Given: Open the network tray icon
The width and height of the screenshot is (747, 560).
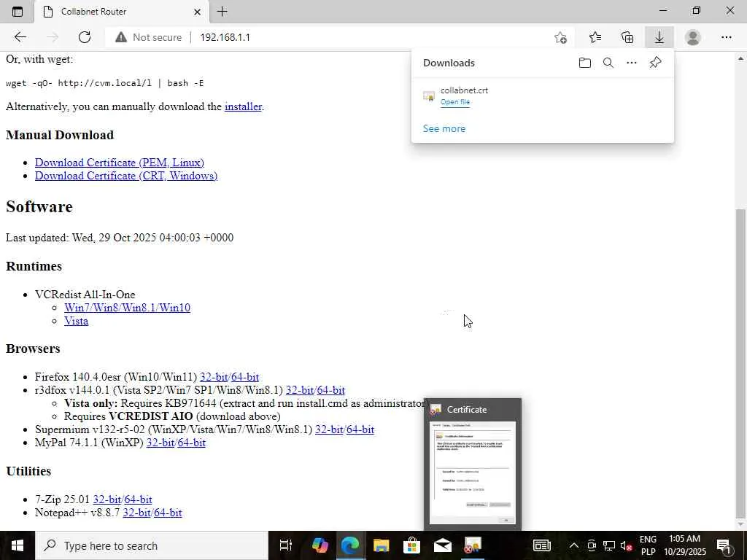Looking at the screenshot, I should (x=609, y=545).
